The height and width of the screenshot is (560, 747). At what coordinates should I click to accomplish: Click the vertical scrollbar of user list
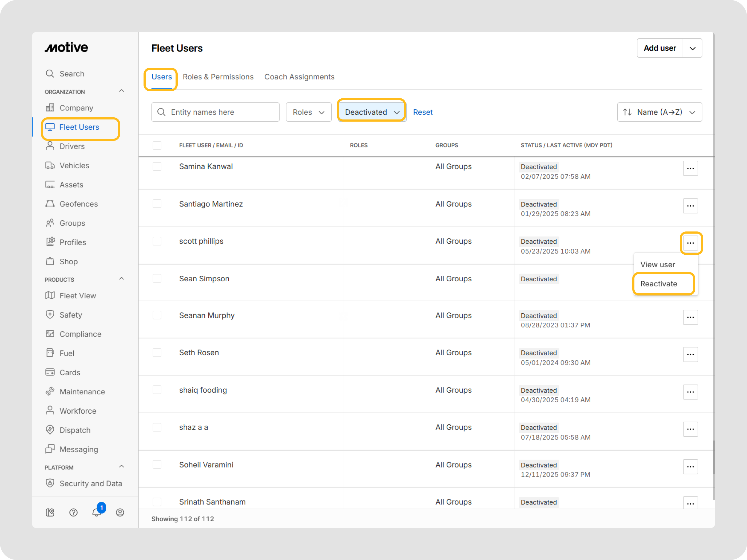(714, 457)
